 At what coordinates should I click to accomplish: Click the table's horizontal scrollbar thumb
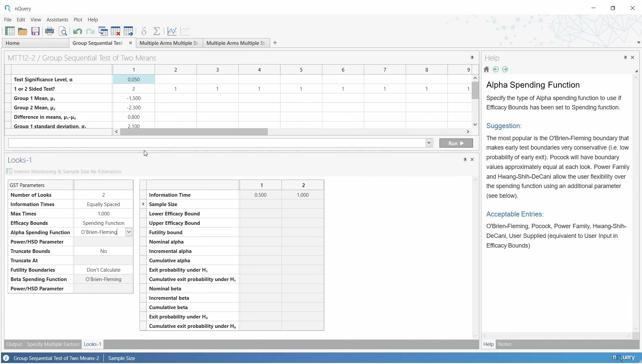click(x=194, y=132)
